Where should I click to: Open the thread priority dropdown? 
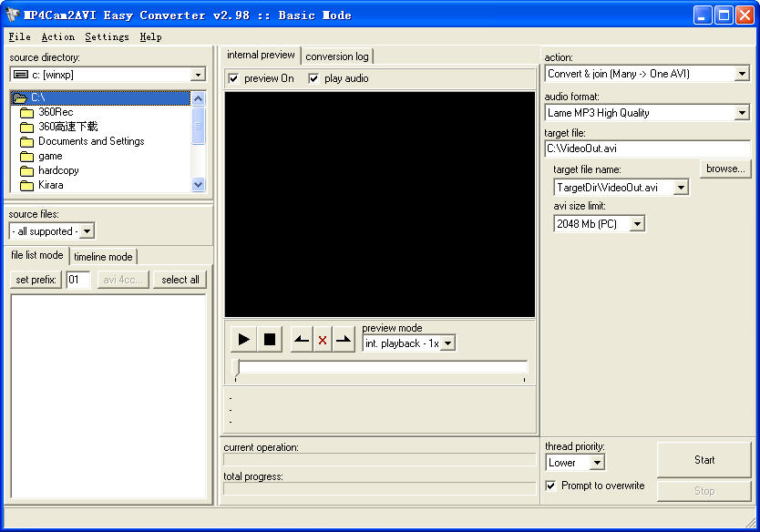click(x=597, y=463)
